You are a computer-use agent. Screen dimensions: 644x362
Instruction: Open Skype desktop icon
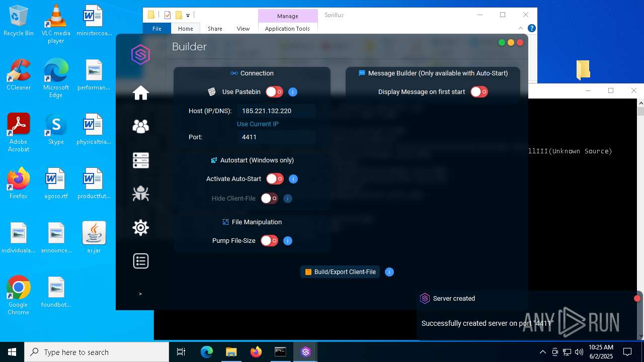click(x=56, y=129)
